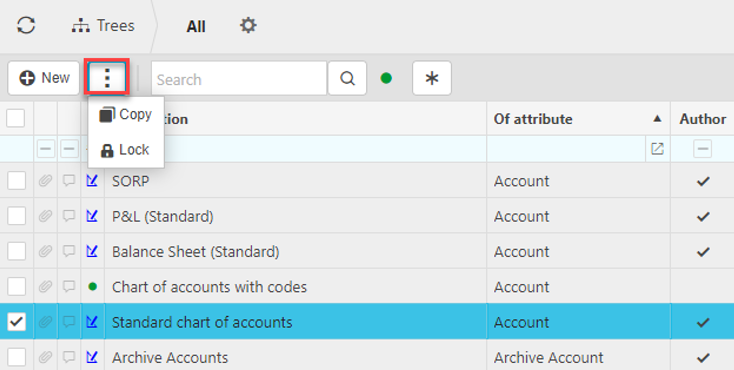The width and height of the screenshot is (734, 370).
Task: Open the P&L (Standard) comment icon
Action: tap(69, 216)
